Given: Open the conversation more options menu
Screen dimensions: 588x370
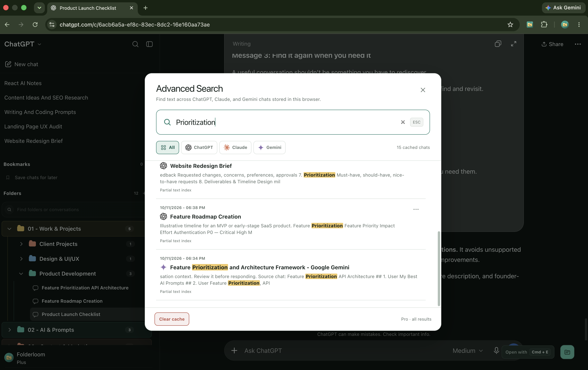Looking at the screenshot, I should (578, 44).
